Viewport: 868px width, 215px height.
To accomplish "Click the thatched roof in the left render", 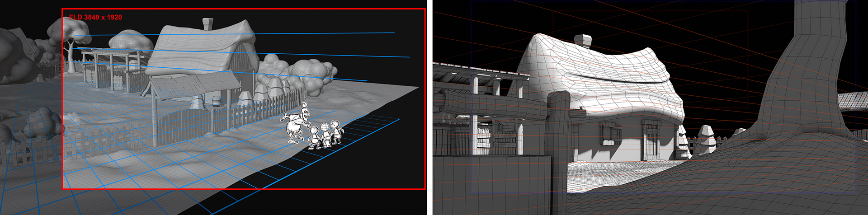I will click(x=201, y=47).
